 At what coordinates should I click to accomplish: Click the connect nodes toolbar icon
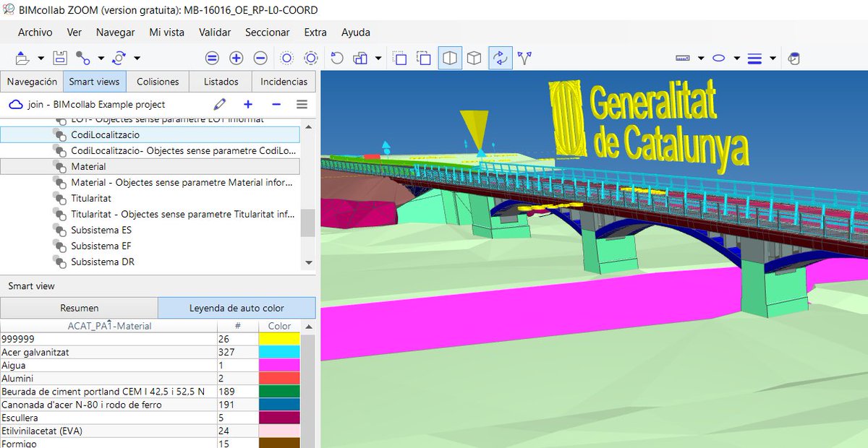[x=83, y=58]
